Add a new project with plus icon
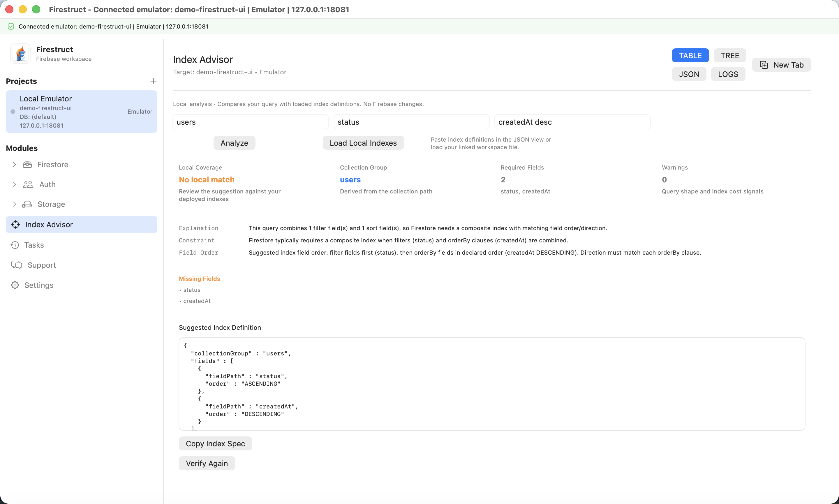This screenshot has width=839, height=504. coord(153,81)
